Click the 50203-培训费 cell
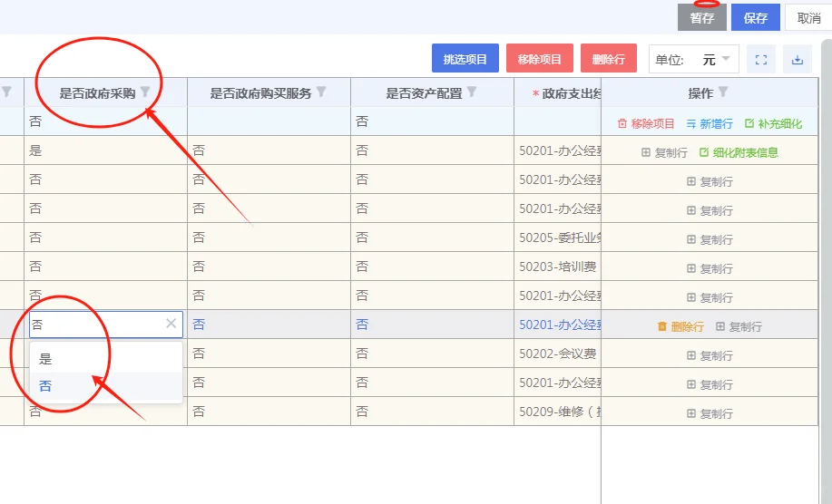The width and height of the screenshot is (832, 504). (558, 267)
